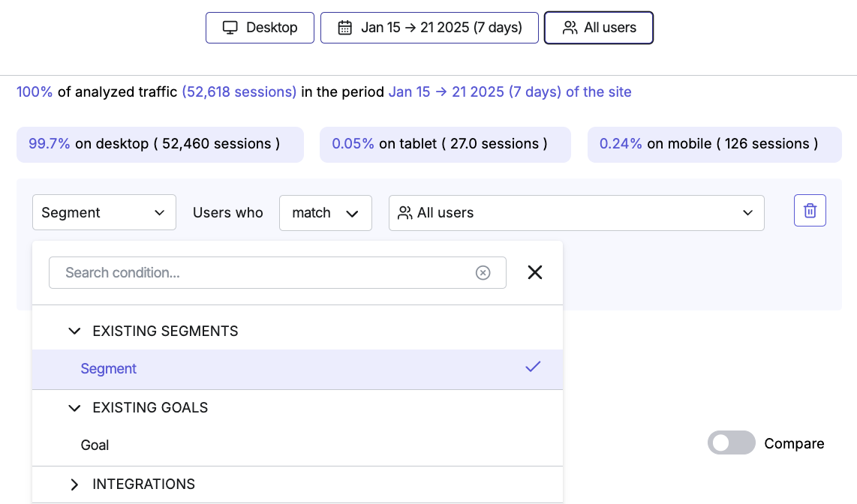
Task: Collapse the EXISTING SEGMENTS section
Action: 74,331
